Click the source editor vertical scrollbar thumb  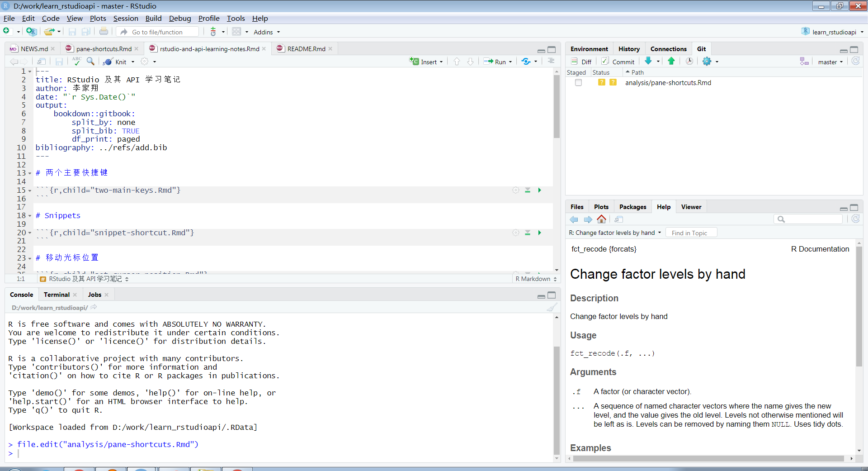click(557, 107)
